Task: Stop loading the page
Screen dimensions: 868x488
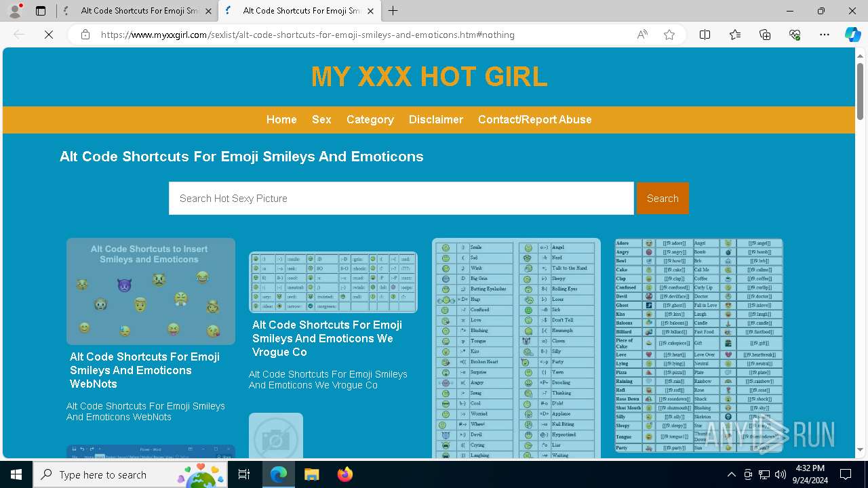Action: click(x=49, y=35)
